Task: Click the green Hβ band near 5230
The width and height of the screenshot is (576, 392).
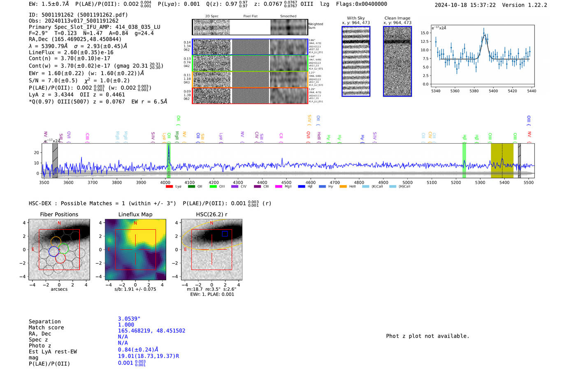Action: coord(464,160)
